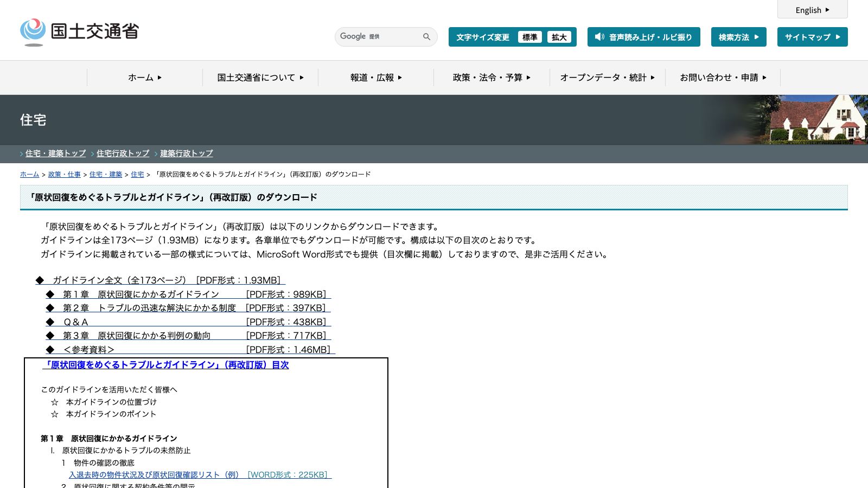Open the English language page
Image resolution: width=868 pixels, height=488 pixels.
(x=812, y=10)
